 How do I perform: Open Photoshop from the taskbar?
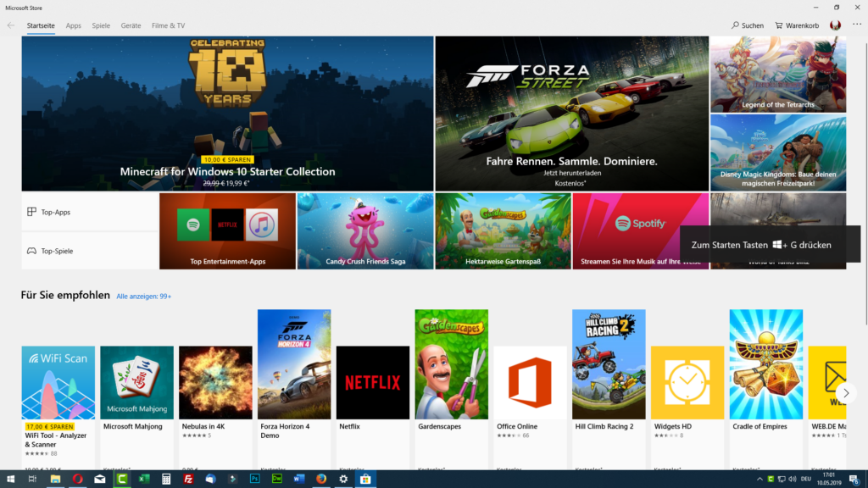(254, 480)
